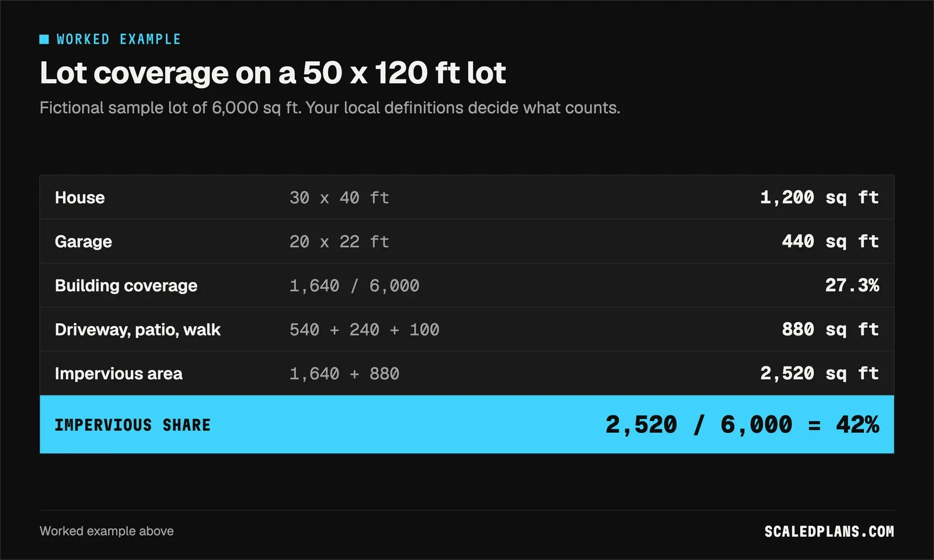Click the 880 sq ft value
934x560 pixels.
(x=830, y=330)
